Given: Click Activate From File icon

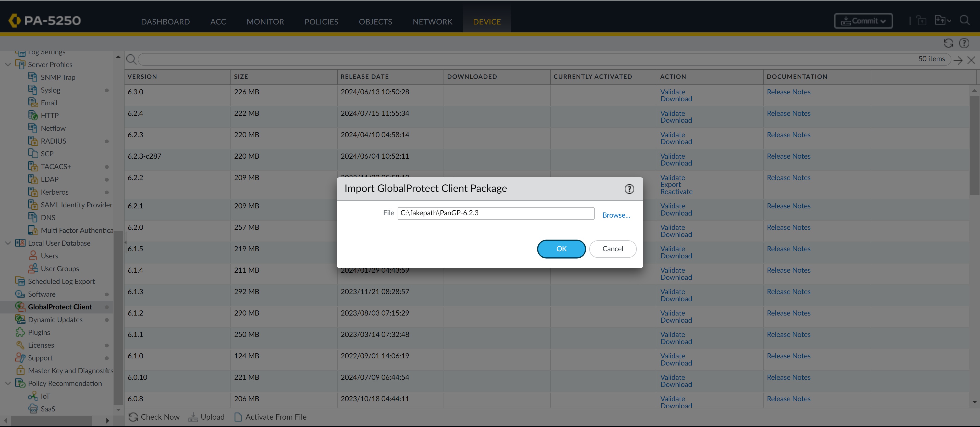Looking at the screenshot, I should coord(238,417).
